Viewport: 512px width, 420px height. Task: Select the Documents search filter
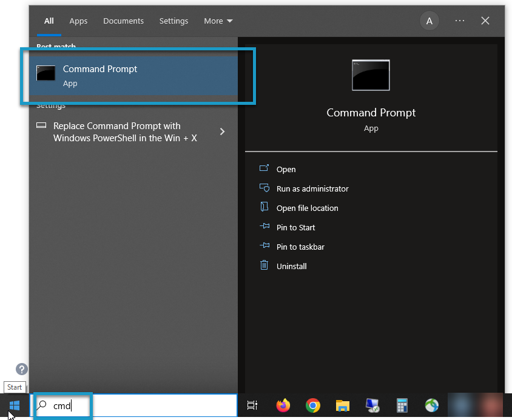(123, 21)
